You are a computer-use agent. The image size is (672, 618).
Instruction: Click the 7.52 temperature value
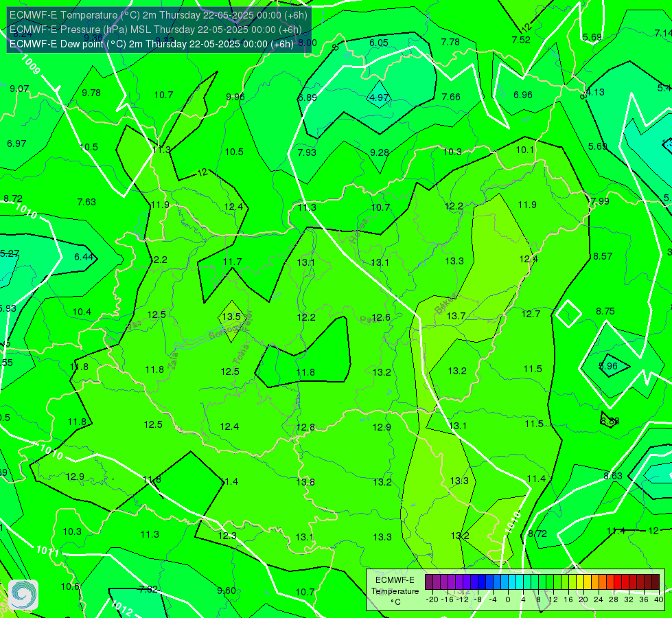point(521,40)
